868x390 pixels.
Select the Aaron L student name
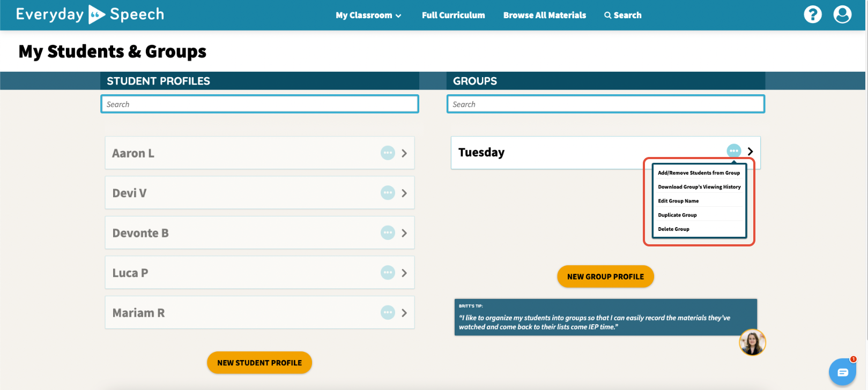click(133, 153)
